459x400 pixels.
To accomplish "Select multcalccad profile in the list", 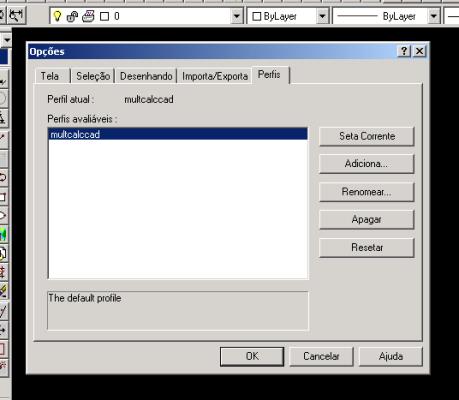I will [x=178, y=134].
